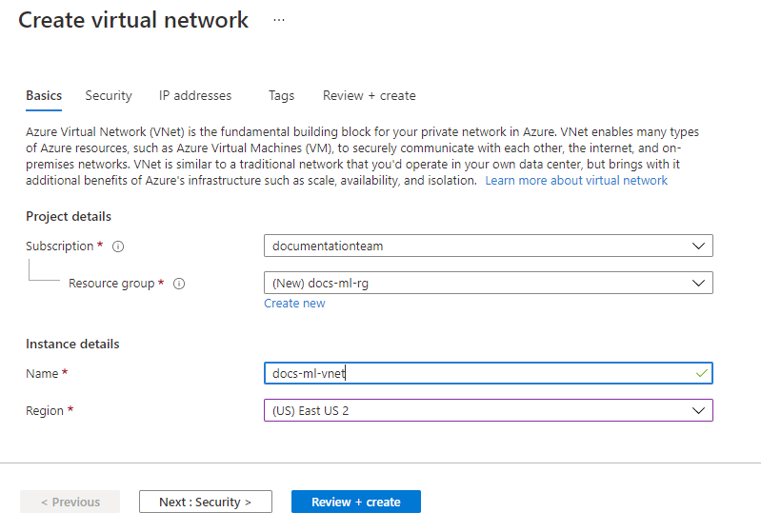
Task: Click the Create virtual network heading
Action: [x=133, y=20]
